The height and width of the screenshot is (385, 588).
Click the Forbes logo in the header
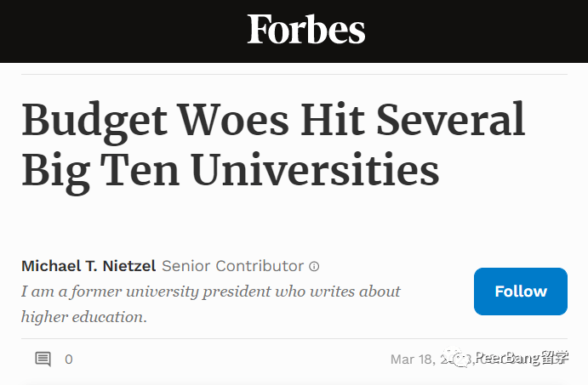click(x=306, y=29)
